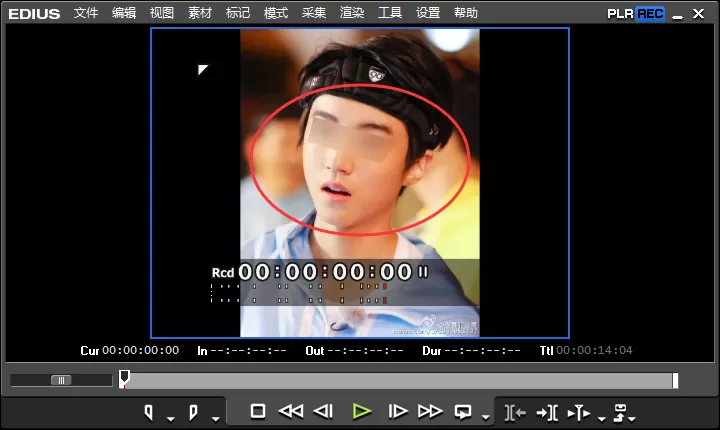Open the 编辑 menu
The image size is (720, 430).
tap(124, 13)
